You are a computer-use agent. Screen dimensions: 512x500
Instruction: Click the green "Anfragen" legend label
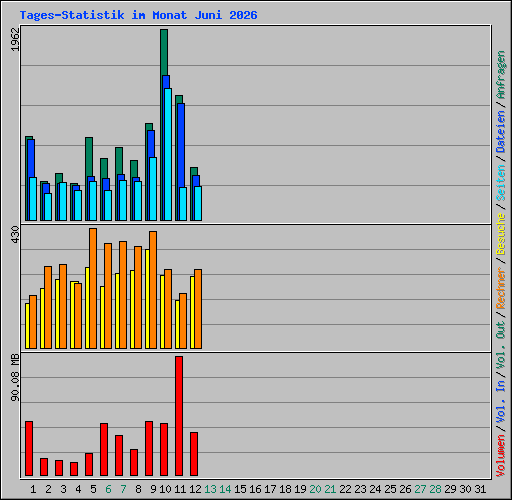coord(501,74)
